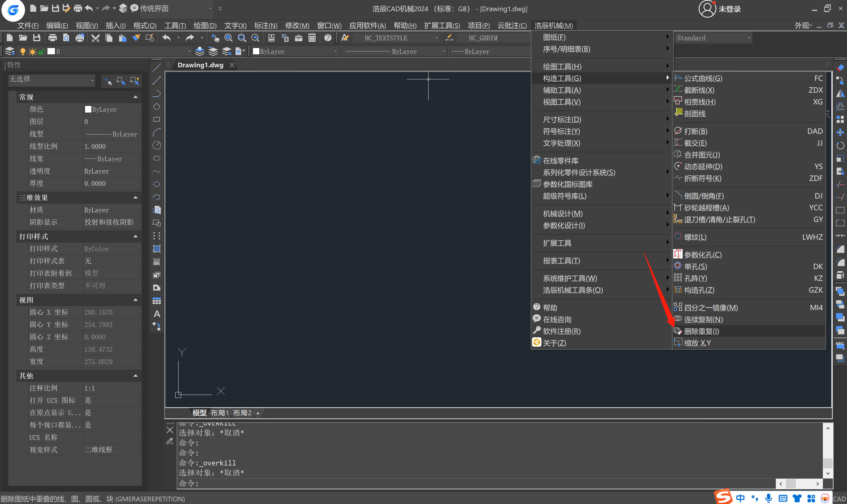This screenshot has height=504, width=847.
Task: Choose 删除重复(I) from the submenu
Action: tap(701, 331)
